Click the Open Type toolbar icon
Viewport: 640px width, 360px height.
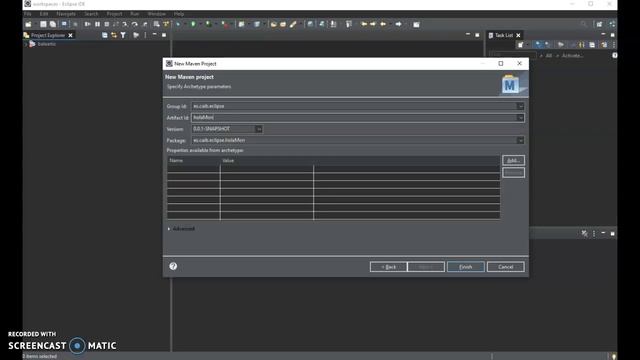pos(273,24)
